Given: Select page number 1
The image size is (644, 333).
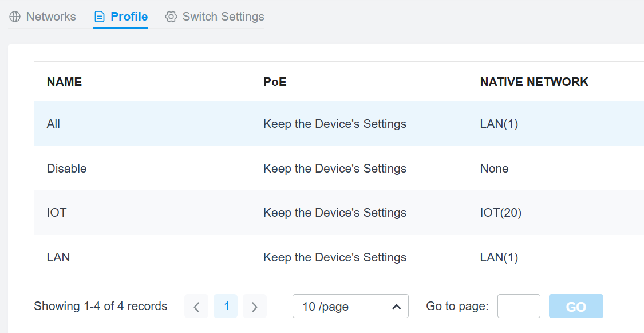Looking at the screenshot, I should click(226, 306).
